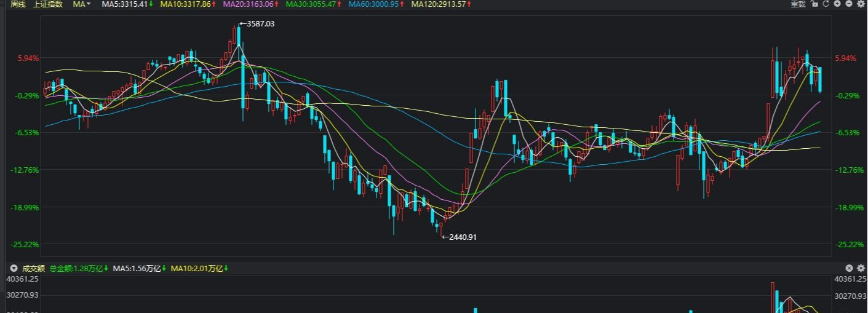The width and height of the screenshot is (868, 313).
Task: Click the unlock chart icon in top toolbar
Action: tap(814, 4)
